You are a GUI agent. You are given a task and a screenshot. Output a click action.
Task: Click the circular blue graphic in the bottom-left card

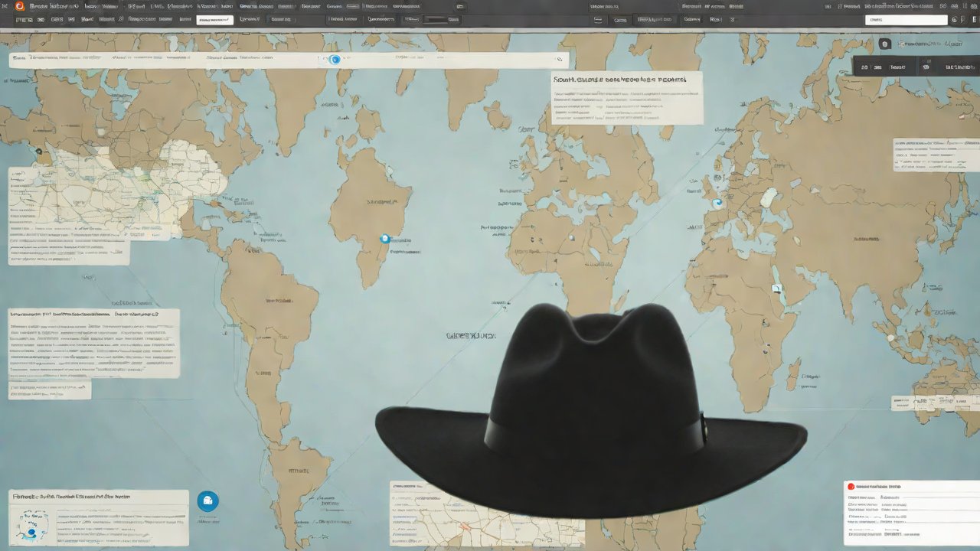[x=32, y=527]
